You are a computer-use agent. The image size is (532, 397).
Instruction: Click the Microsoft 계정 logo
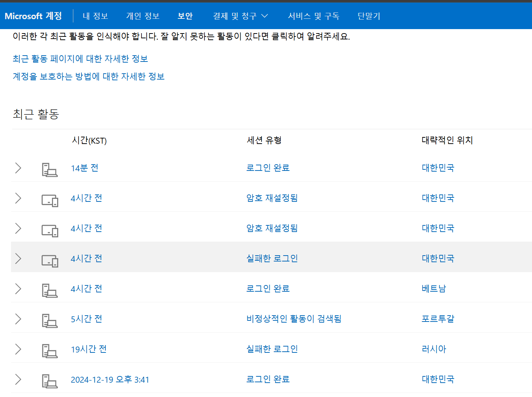click(33, 16)
